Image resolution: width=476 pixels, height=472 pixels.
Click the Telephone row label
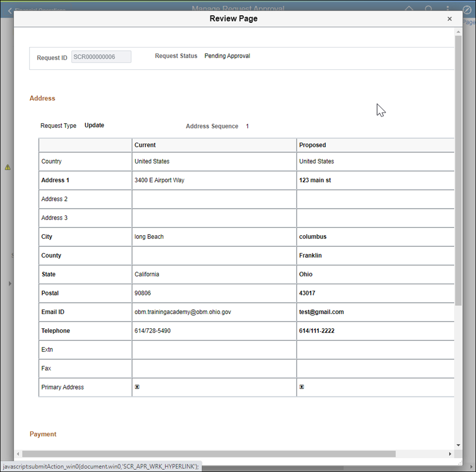[56, 331]
